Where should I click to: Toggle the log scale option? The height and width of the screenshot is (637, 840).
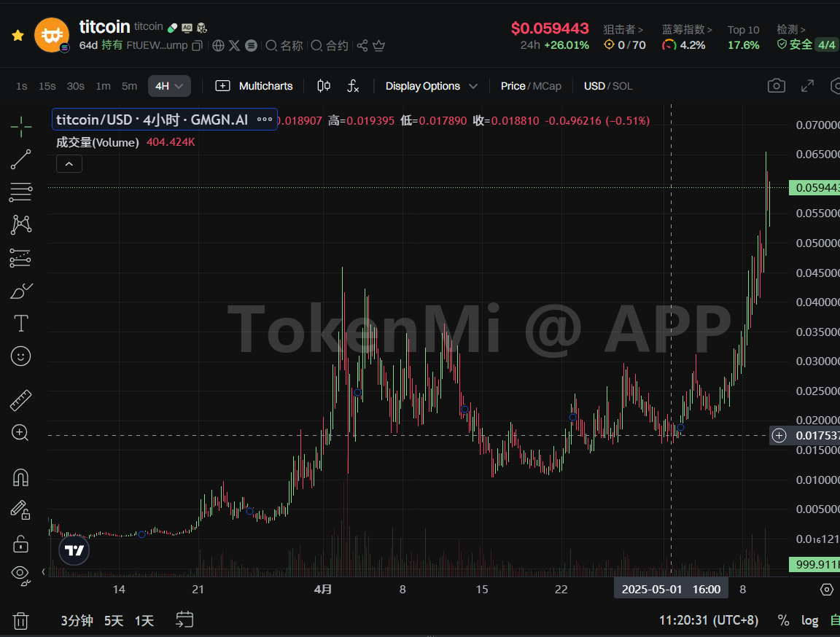[809, 620]
